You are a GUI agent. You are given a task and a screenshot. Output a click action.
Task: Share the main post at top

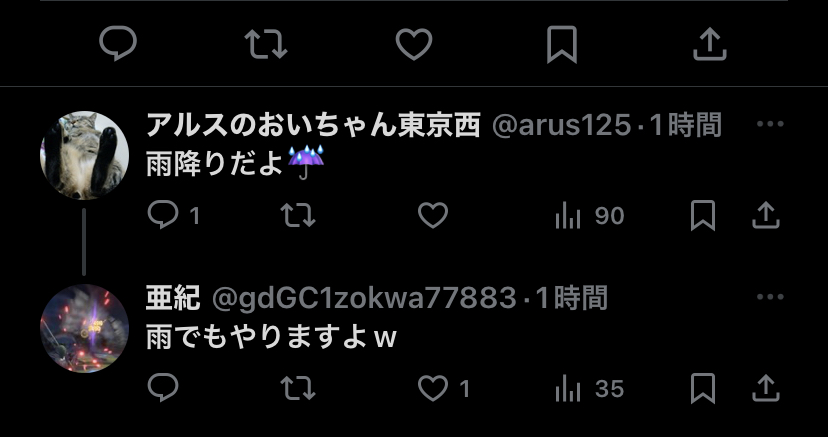point(710,44)
